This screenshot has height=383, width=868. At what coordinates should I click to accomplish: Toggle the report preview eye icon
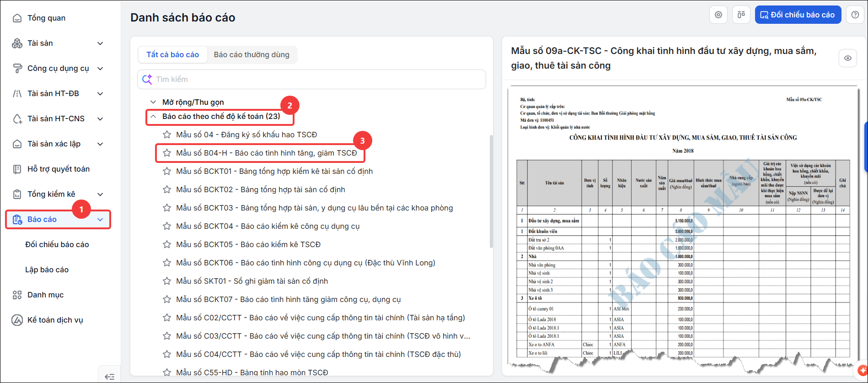(848, 58)
